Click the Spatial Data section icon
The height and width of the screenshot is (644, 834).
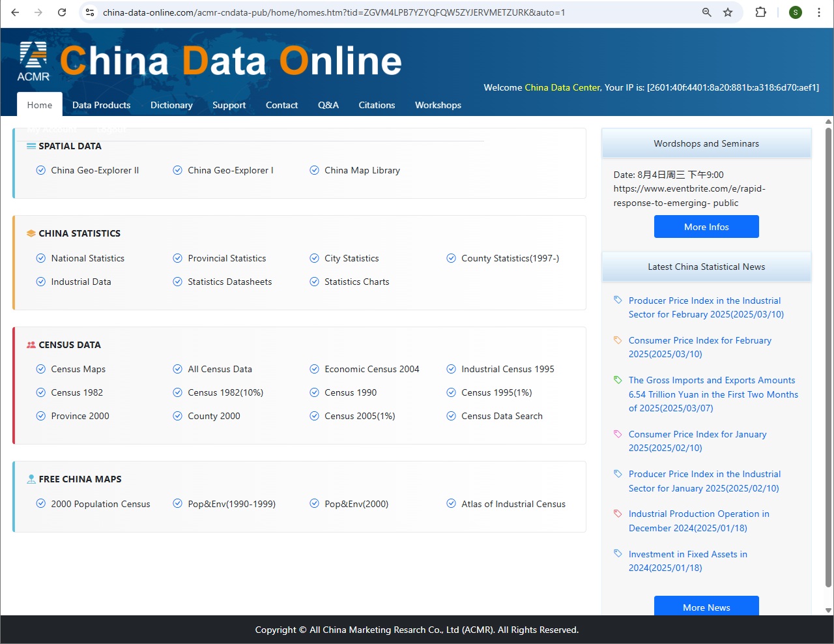pyautogui.click(x=31, y=146)
